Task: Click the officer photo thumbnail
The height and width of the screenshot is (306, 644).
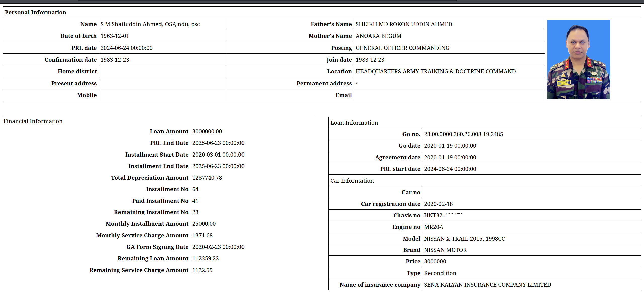Action: 578,59
